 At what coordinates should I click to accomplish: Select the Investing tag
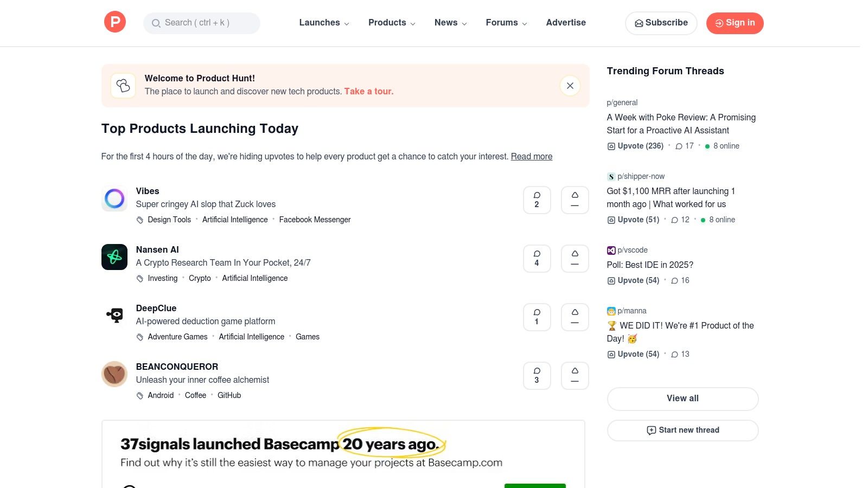click(x=163, y=278)
